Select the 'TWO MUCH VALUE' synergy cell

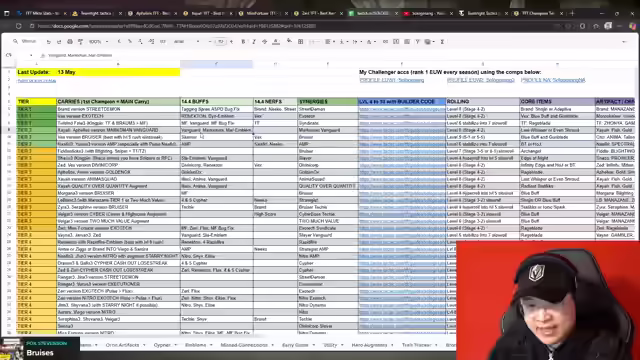click(x=328, y=221)
